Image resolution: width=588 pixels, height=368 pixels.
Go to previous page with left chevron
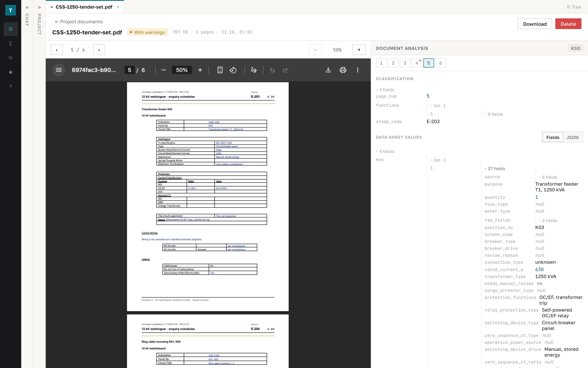[57, 50]
